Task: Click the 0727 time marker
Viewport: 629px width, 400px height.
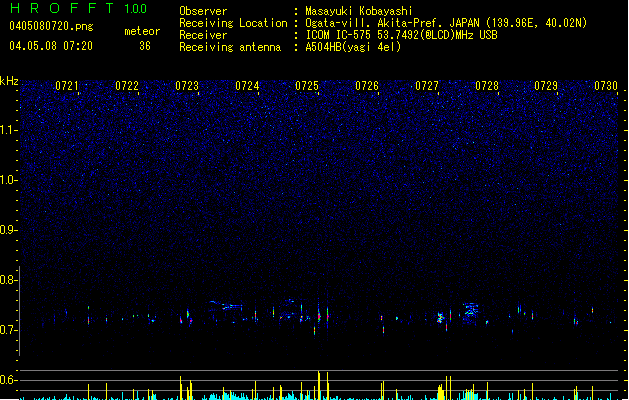Action: [427, 86]
